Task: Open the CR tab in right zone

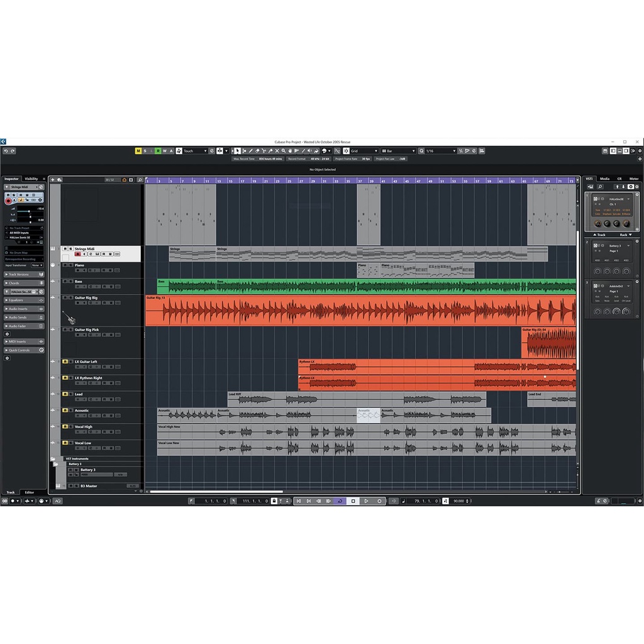Action: tap(619, 179)
